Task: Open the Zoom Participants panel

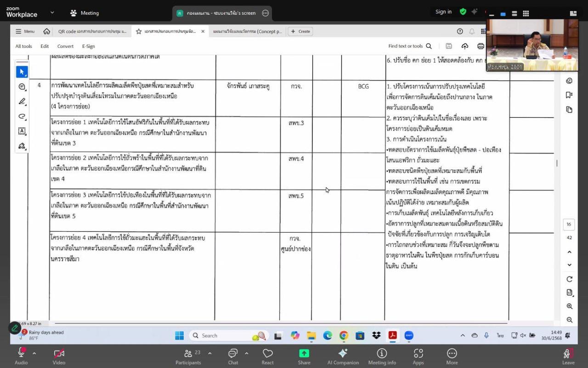Action: 188,356
